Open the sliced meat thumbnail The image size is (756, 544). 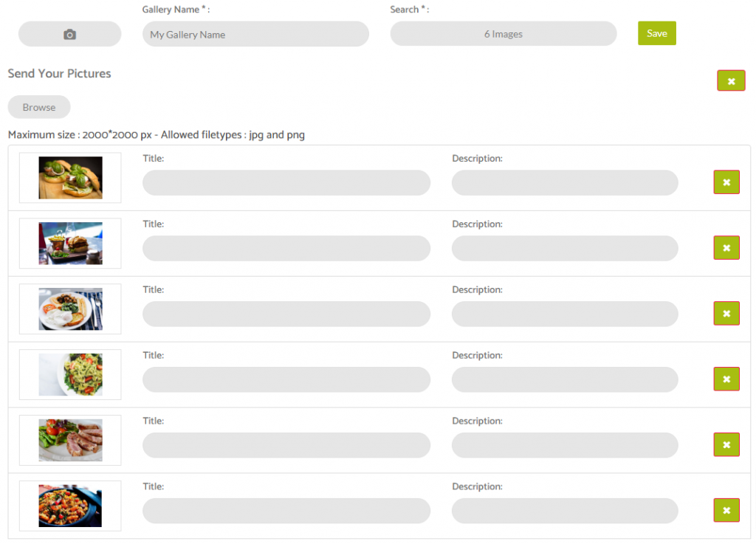70,440
